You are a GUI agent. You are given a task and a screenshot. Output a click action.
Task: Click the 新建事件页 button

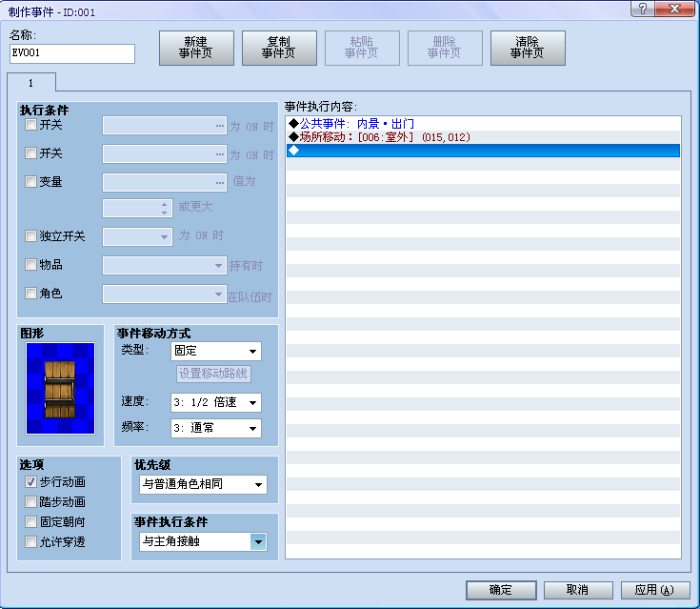(195, 48)
